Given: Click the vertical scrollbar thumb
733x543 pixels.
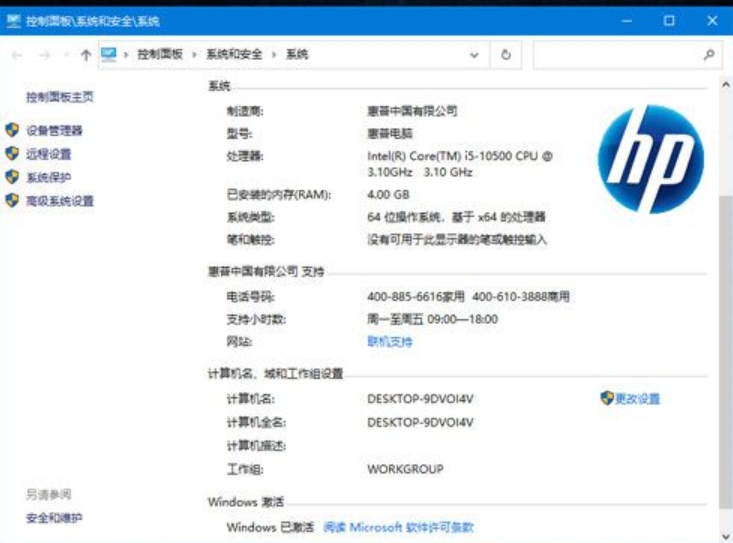Looking at the screenshot, I should coord(726,350).
